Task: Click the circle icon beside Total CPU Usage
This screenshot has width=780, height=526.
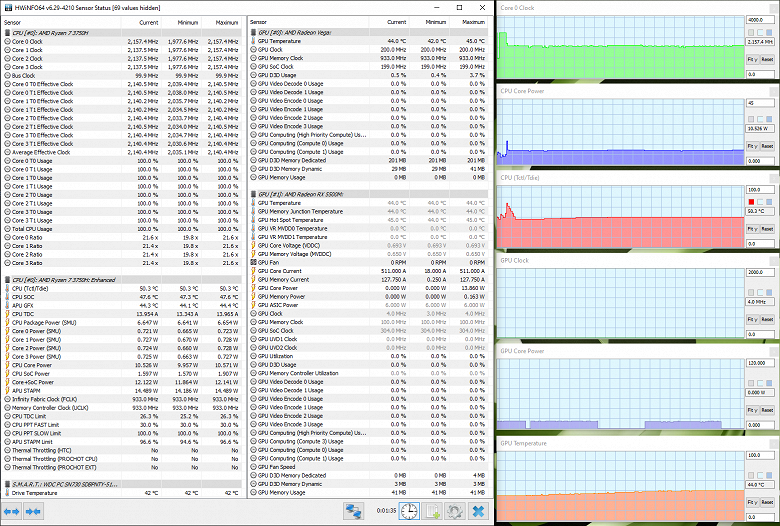Action: click(x=7, y=229)
